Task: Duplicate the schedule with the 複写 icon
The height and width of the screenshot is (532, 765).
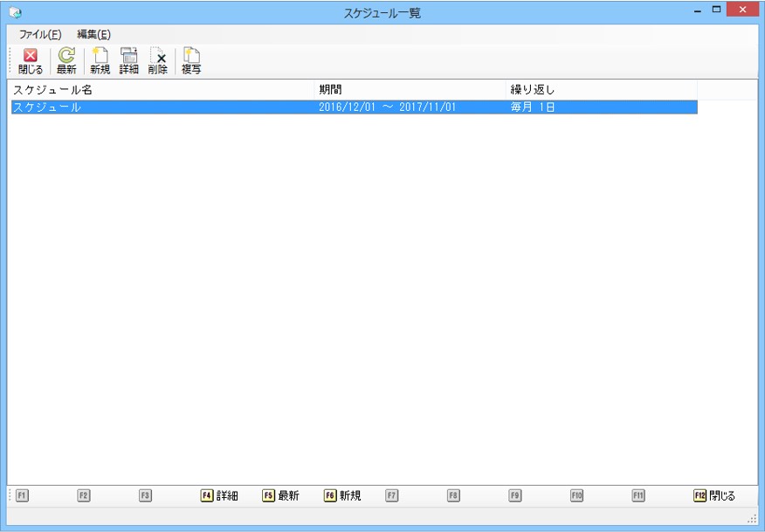Action: point(190,61)
